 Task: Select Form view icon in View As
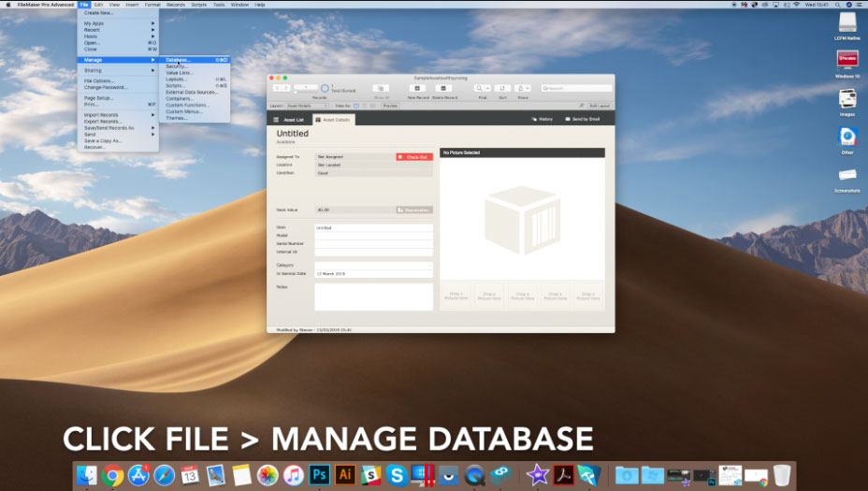coord(356,106)
